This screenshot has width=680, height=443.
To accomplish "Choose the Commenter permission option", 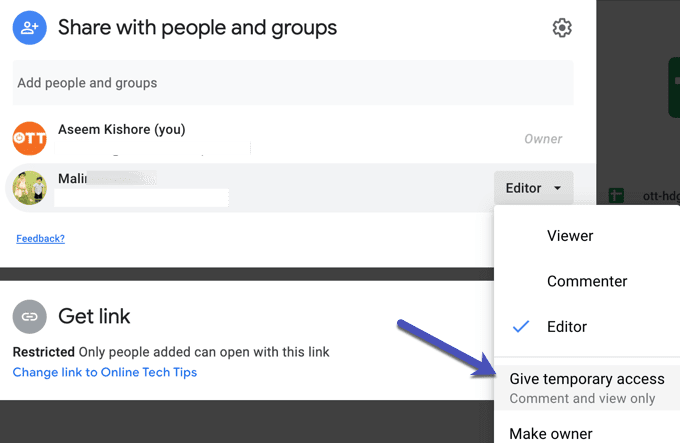I will point(587,281).
